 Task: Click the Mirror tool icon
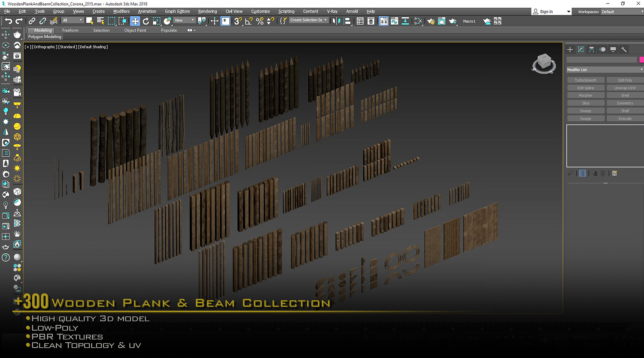coord(337,21)
